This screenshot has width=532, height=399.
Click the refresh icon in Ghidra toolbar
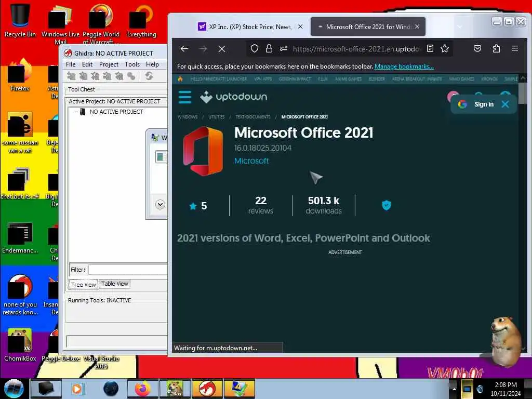[x=149, y=76]
